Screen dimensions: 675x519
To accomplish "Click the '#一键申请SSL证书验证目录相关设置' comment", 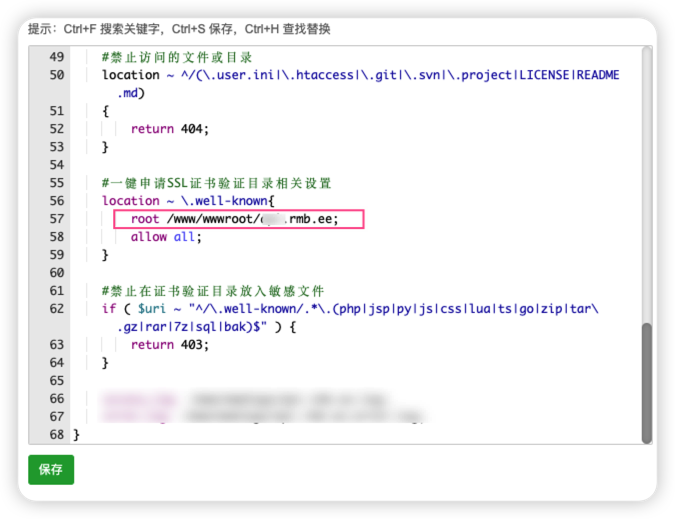I will 216,183.
